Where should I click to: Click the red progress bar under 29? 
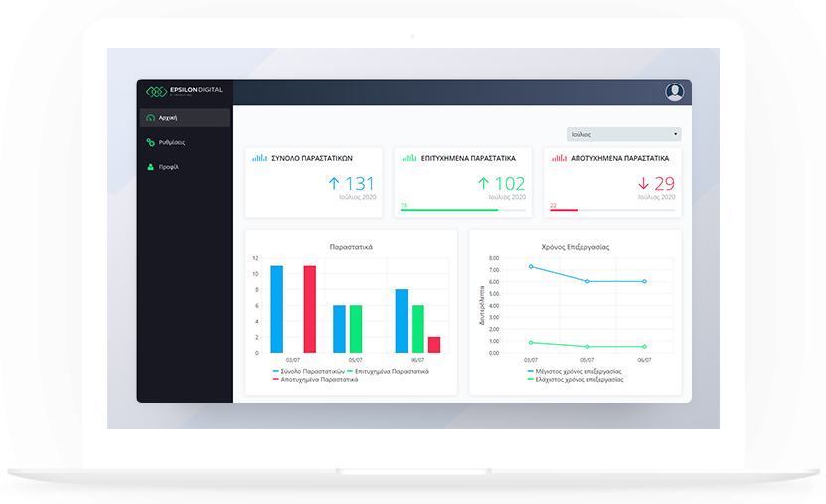coord(571,210)
